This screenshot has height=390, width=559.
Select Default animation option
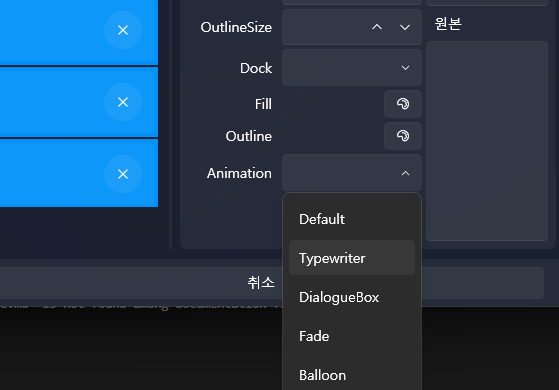tap(352, 219)
